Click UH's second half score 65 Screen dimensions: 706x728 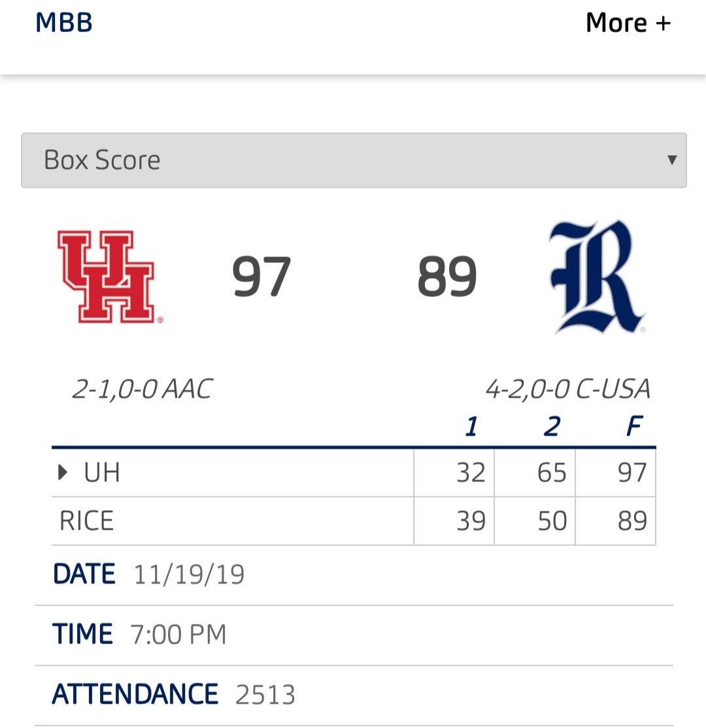(x=552, y=473)
